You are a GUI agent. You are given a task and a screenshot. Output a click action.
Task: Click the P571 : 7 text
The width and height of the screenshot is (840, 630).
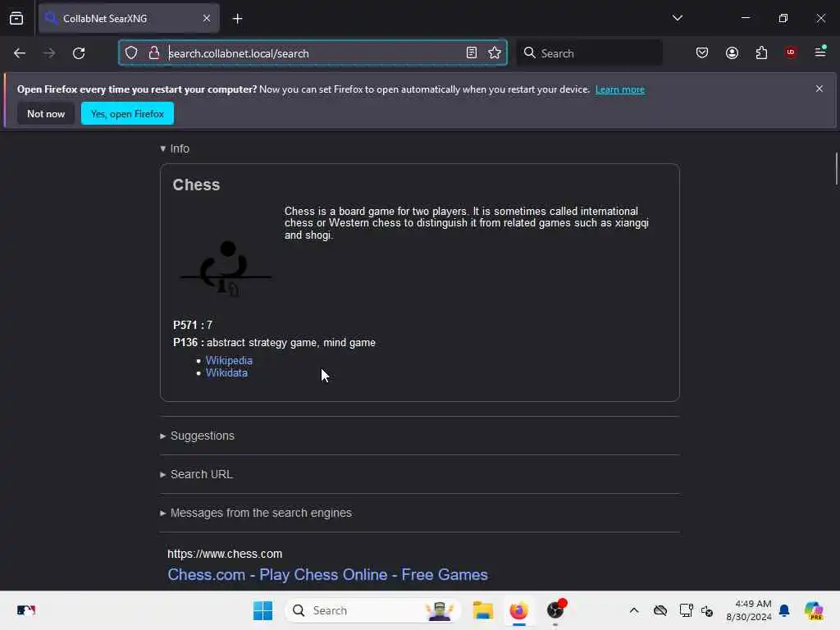point(192,325)
